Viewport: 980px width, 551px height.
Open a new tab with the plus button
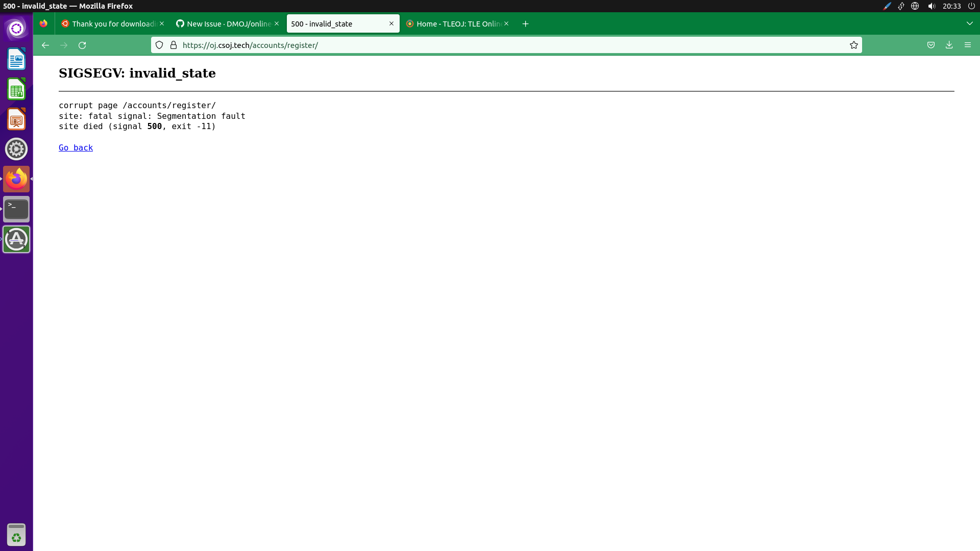point(525,23)
